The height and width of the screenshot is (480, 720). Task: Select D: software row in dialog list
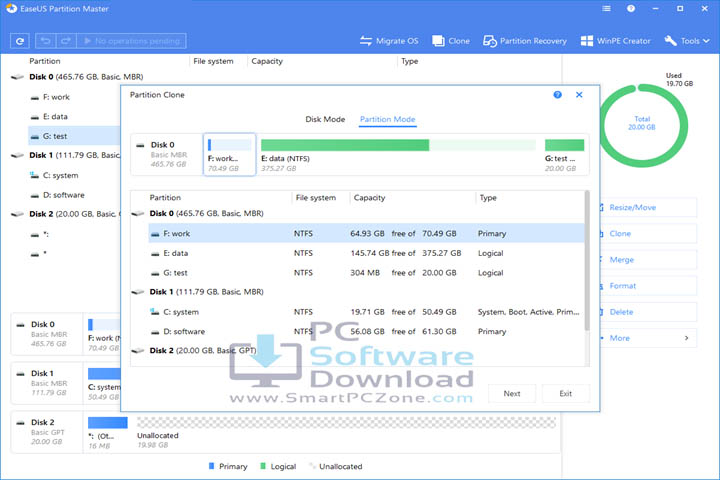(366, 332)
